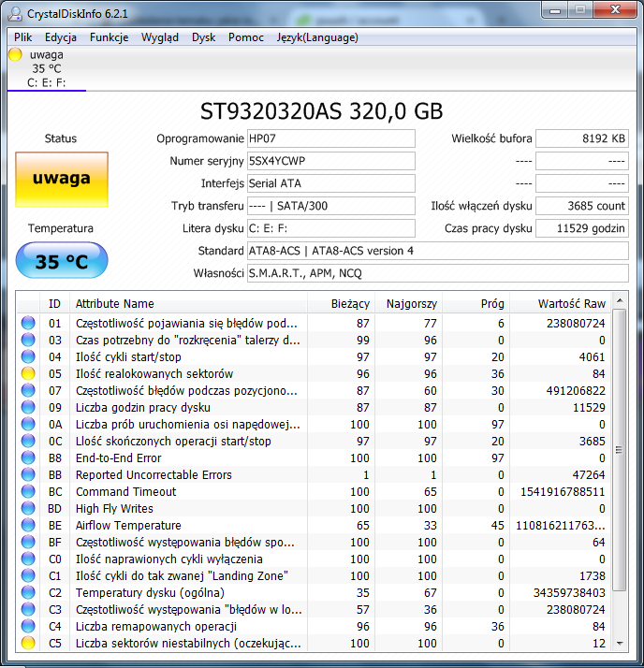This screenshot has height=668, width=644.
Task: Click the Interfejs field Serial ATA
Action: click(331, 183)
